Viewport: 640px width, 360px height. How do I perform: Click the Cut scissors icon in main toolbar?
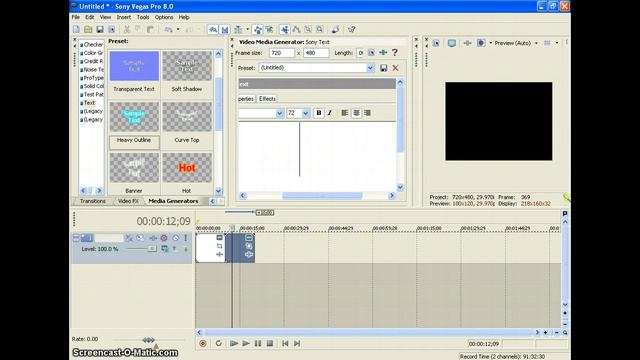pos(127,29)
